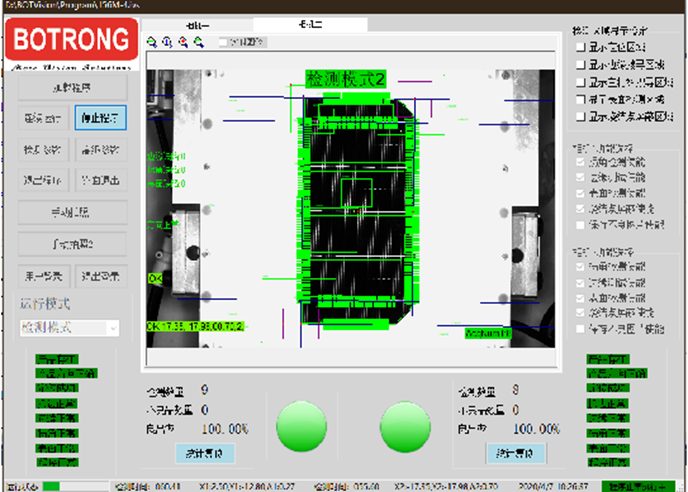Click the top green status label in bottom-left list
688x492 pixels.
(57, 359)
